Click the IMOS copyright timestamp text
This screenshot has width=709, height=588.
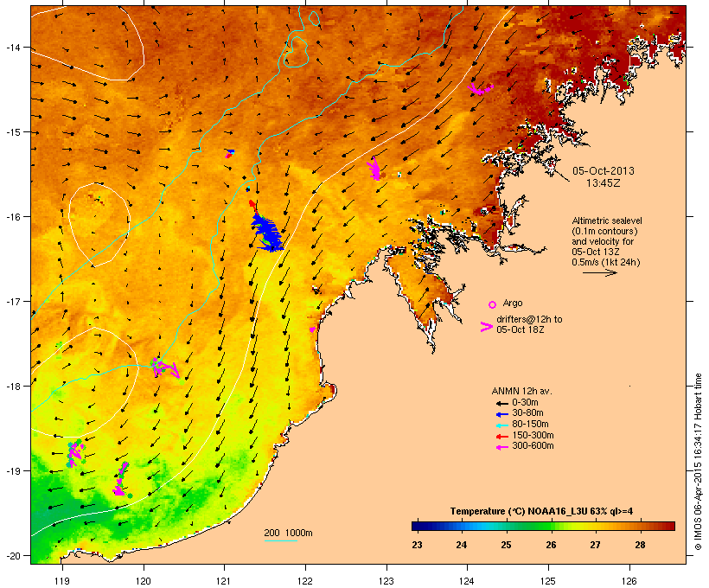[x=698, y=462]
